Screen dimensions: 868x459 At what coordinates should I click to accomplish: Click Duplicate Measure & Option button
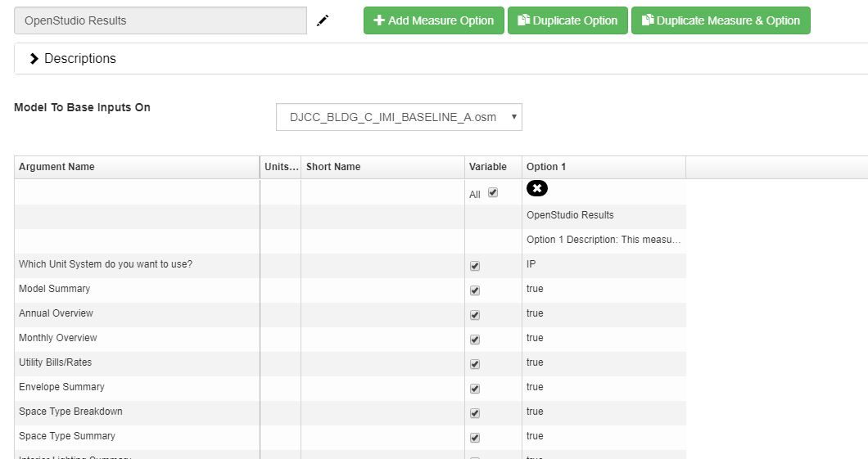pyautogui.click(x=721, y=20)
